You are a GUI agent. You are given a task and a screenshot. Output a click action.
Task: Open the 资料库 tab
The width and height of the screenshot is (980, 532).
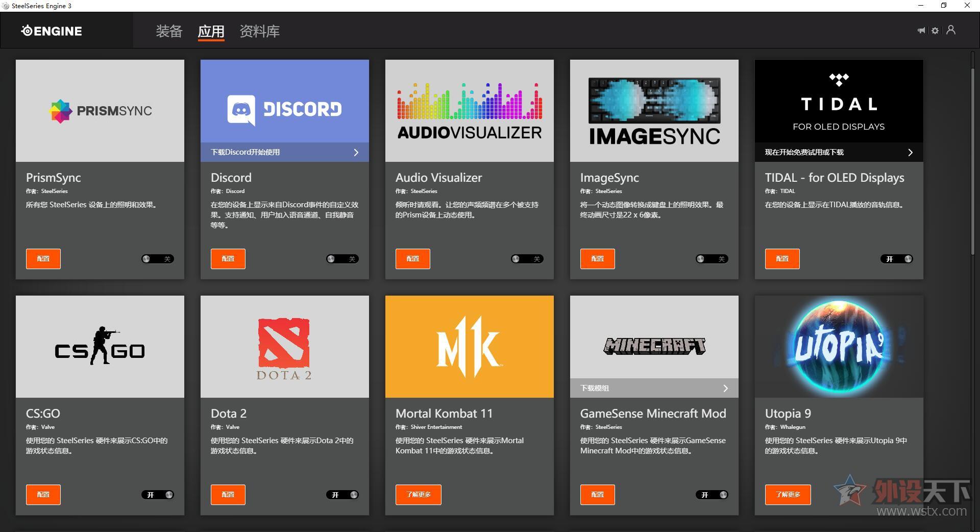(x=260, y=31)
